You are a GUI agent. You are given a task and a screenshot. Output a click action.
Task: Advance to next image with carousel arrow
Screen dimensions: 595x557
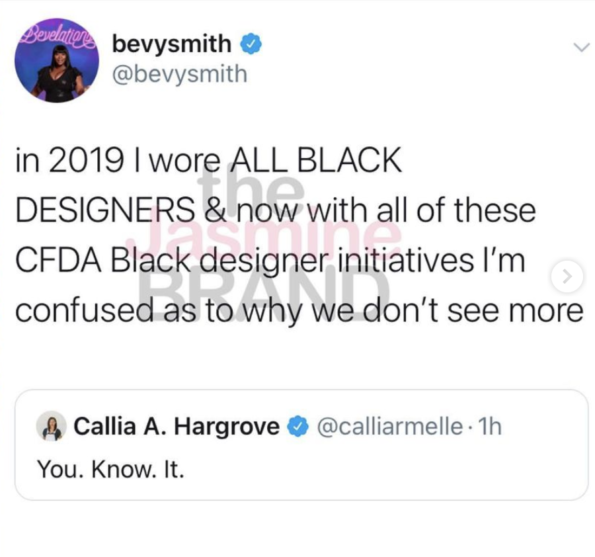[567, 277]
